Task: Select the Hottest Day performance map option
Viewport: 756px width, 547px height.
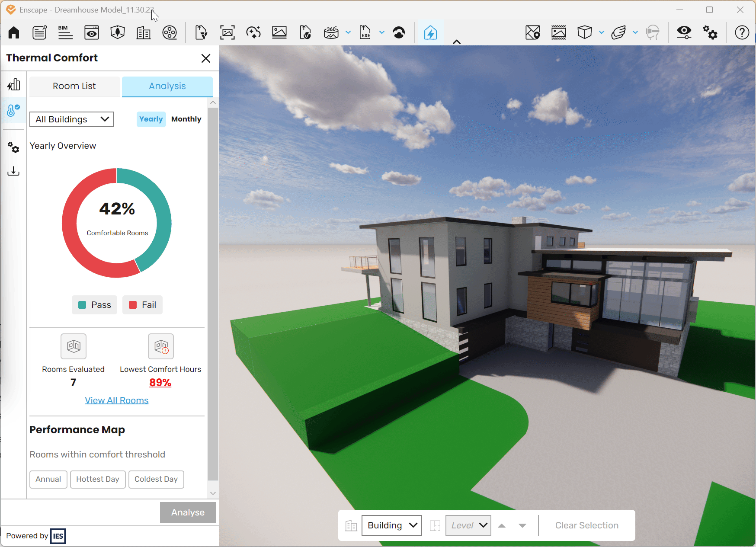Action: coord(98,480)
